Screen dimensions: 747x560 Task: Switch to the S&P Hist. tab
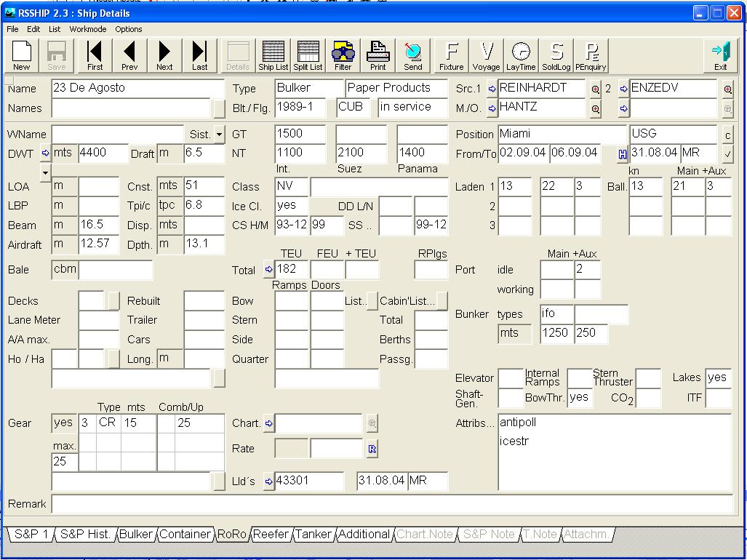point(85,535)
